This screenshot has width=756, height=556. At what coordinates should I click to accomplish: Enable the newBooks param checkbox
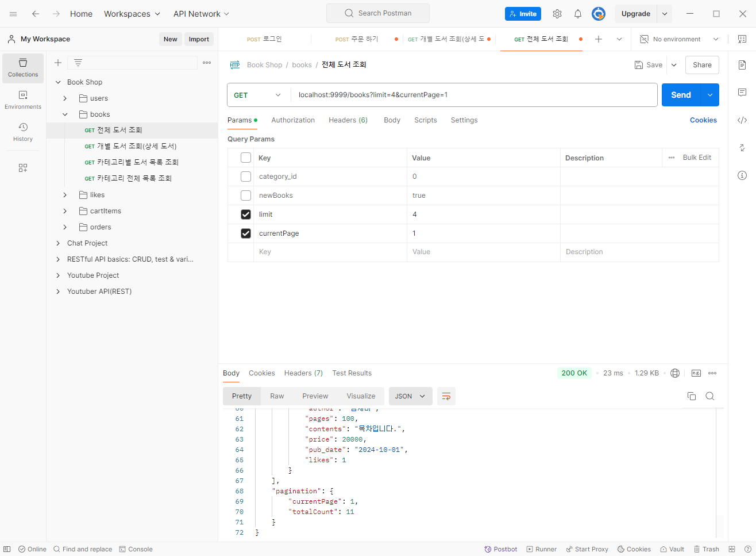click(x=246, y=195)
